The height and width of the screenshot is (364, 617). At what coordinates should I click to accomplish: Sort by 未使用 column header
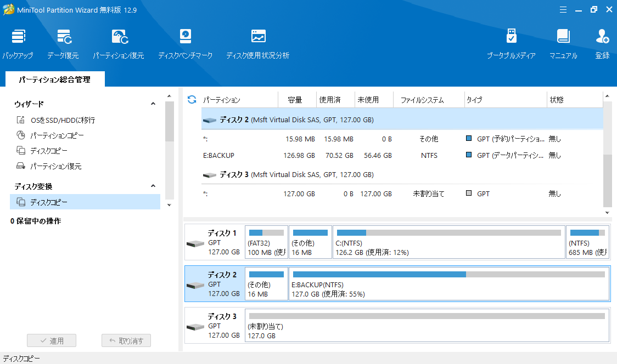(374, 100)
